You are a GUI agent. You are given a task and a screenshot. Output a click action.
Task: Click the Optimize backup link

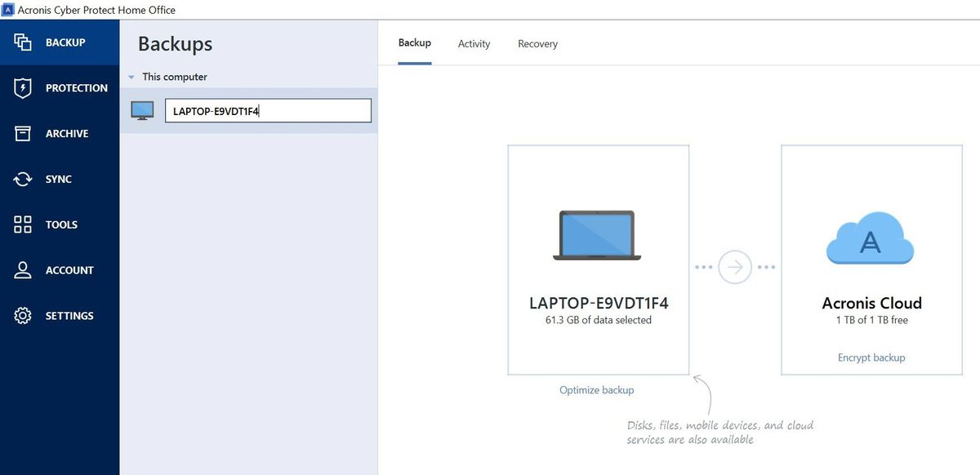[x=597, y=389]
